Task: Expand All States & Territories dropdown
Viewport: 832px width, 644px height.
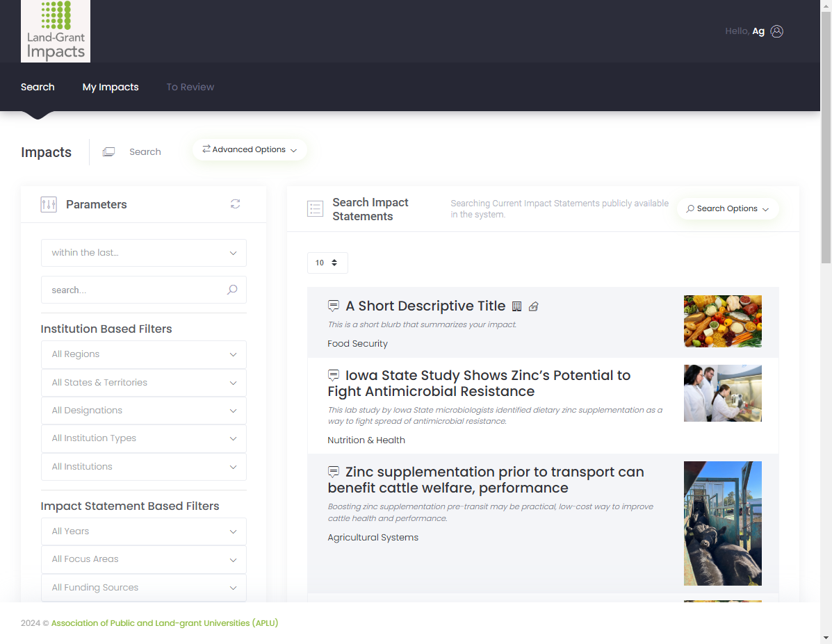Action: point(144,383)
